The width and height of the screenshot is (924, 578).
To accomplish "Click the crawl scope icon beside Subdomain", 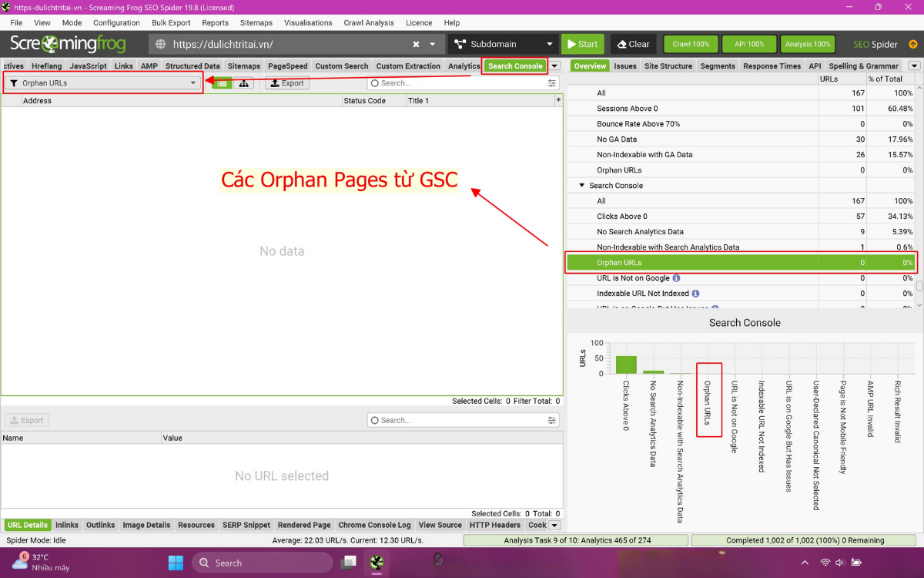I will pyautogui.click(x=460, y=44).
